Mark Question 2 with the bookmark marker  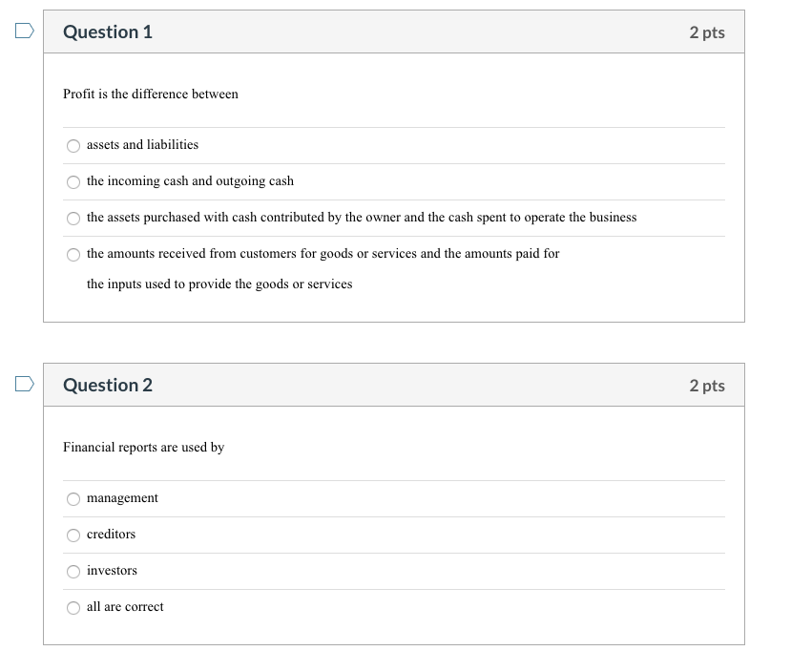point(24,385)
